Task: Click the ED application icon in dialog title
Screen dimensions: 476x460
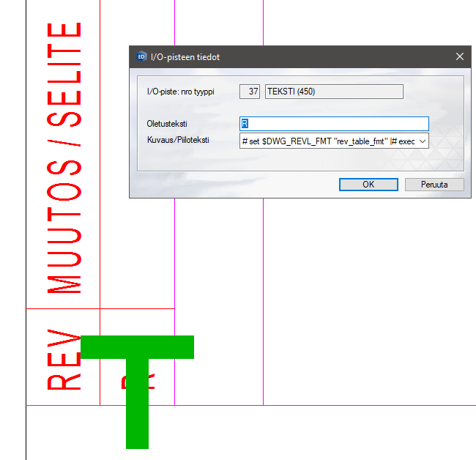Action: tap(141, 57)
